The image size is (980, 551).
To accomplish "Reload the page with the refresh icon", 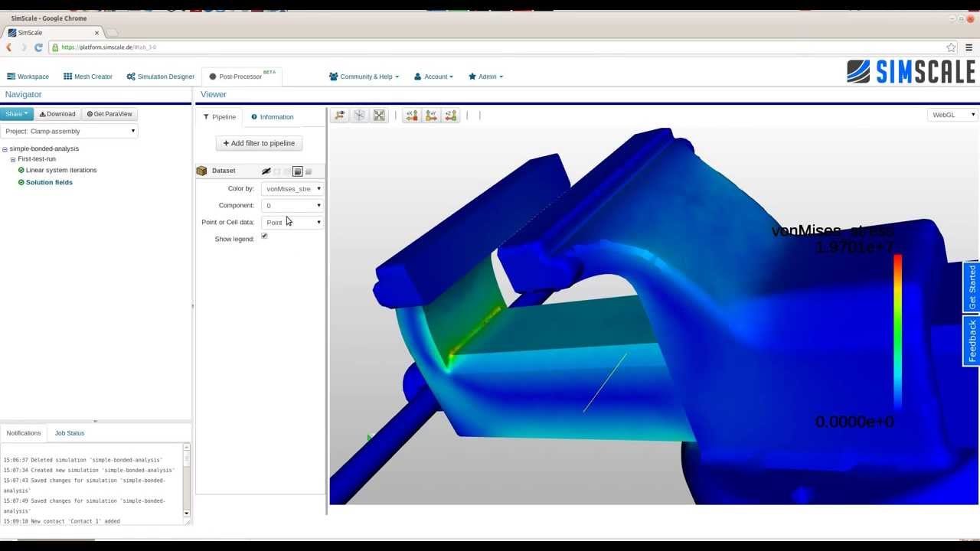I will 38,47.
